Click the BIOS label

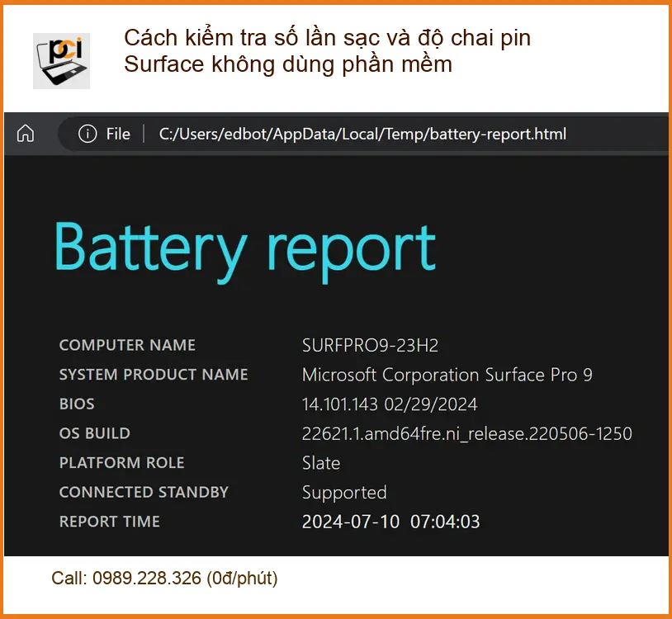[77, 404]
